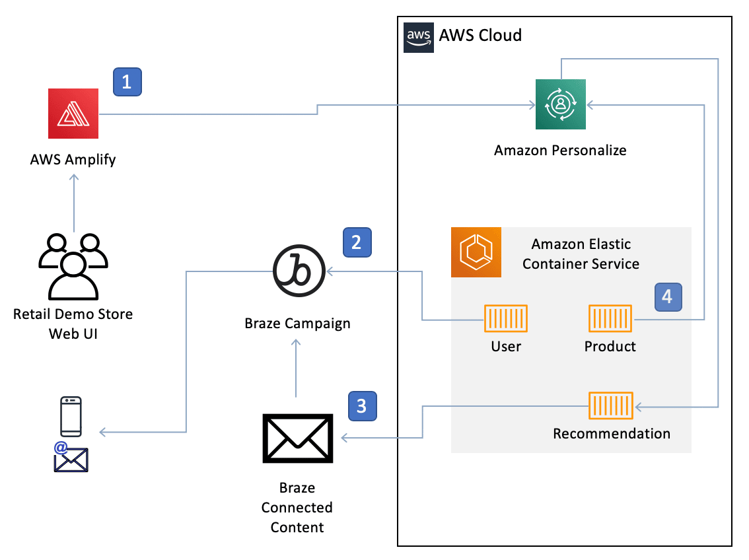
Task: Click the Recommendation container icon
Action: click(x=611, y=405)
